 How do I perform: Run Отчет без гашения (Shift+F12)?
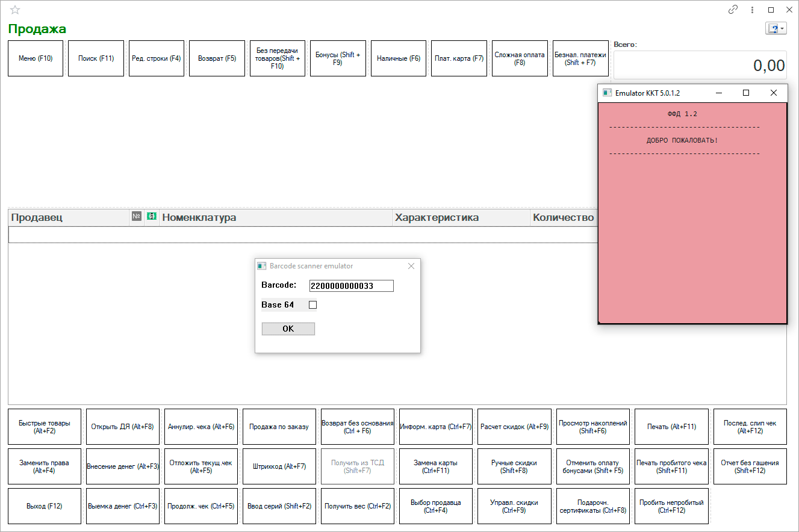750,466
